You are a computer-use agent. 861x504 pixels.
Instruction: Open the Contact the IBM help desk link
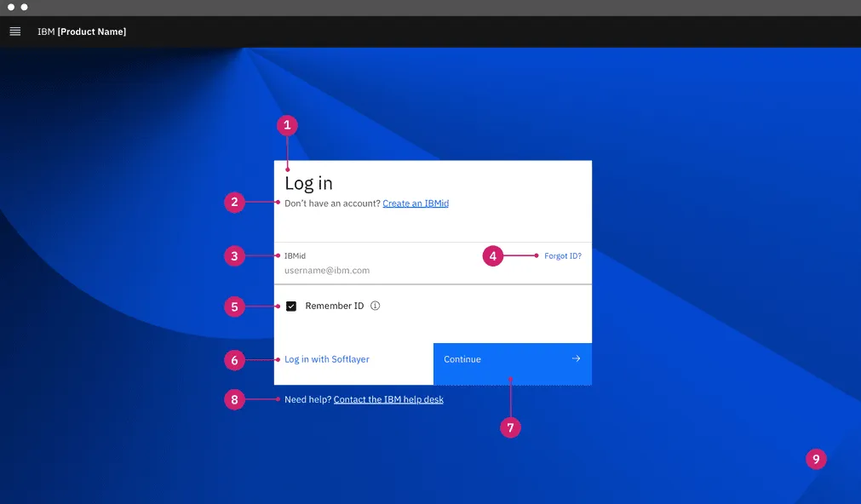coord(388,399)
